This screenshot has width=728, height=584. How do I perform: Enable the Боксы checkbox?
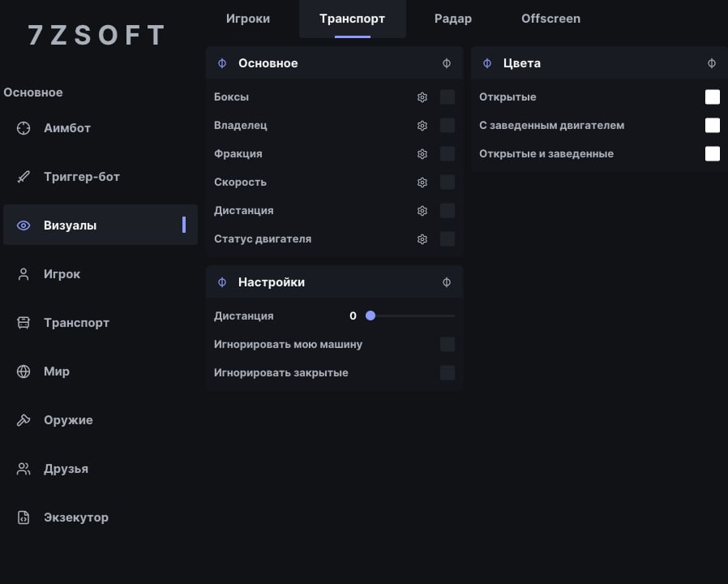point(448,97)
